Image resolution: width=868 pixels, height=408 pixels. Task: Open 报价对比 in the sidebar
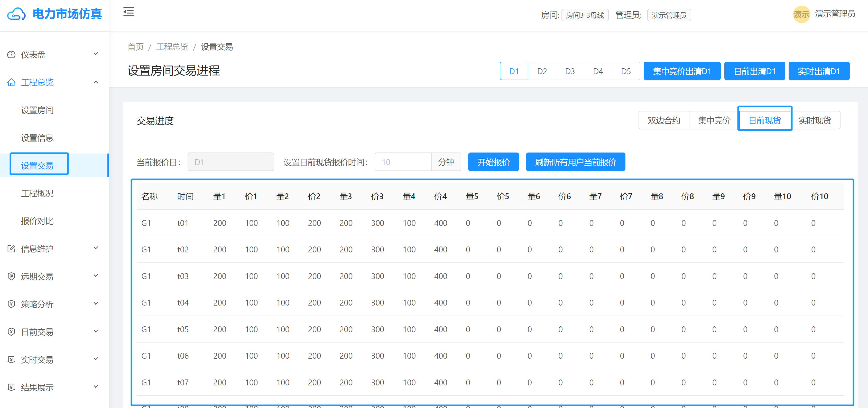(x=38, y=221)
